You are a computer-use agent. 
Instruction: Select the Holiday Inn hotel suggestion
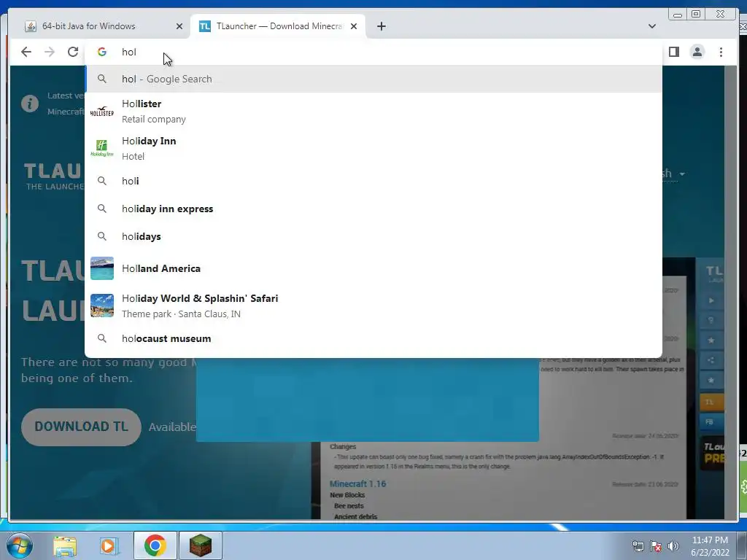tap(373, 149)
